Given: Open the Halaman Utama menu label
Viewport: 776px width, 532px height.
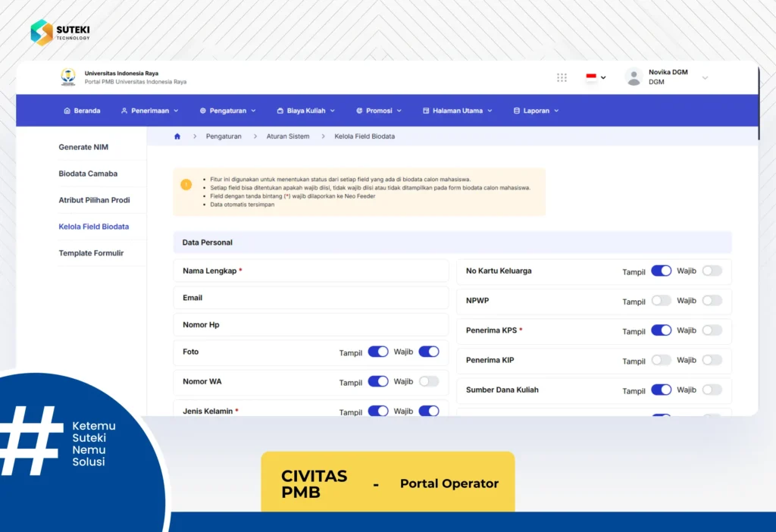Looking at the screenshot, I should click(457, 111).
